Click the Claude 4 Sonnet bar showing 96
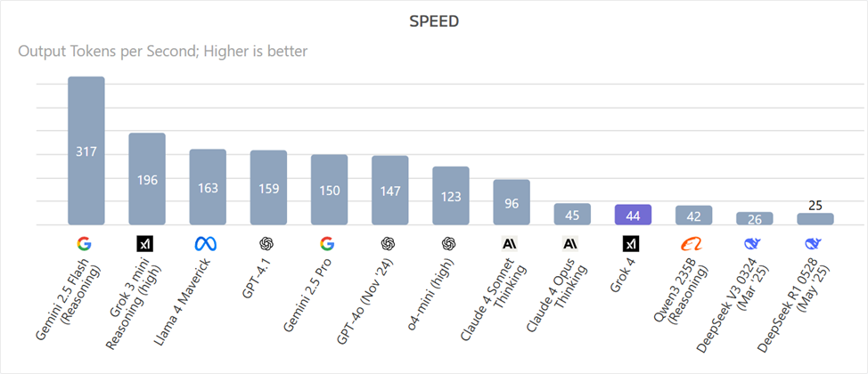Image resolution: width=868 pixels, height=374 pixels. click(512, 202)
